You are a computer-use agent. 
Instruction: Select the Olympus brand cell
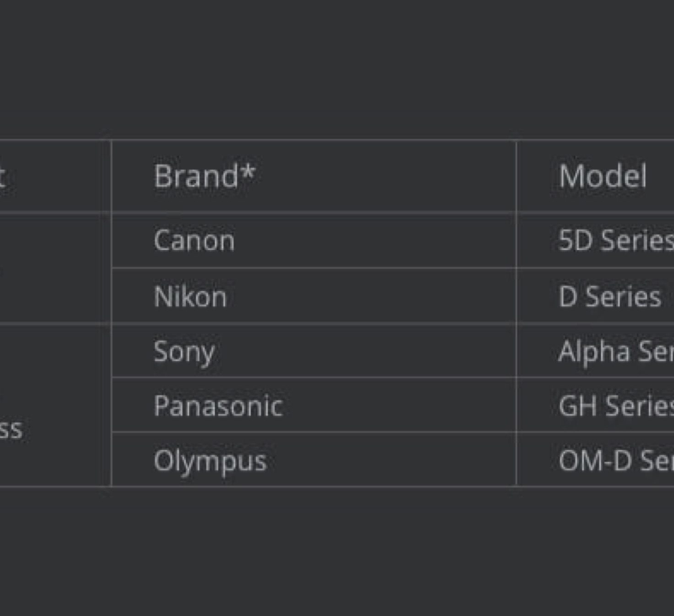(210, 461)
